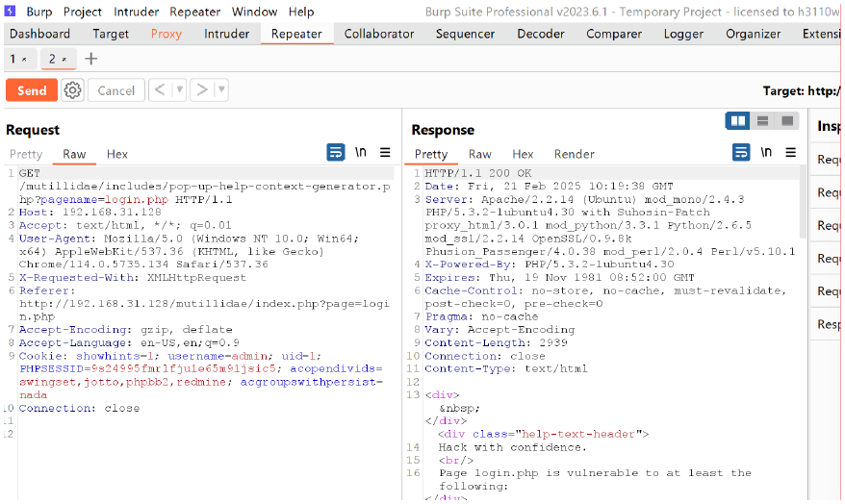The image size is (845, 504).
Task: Switch to the Proxy tab
Action: [166, 34]
